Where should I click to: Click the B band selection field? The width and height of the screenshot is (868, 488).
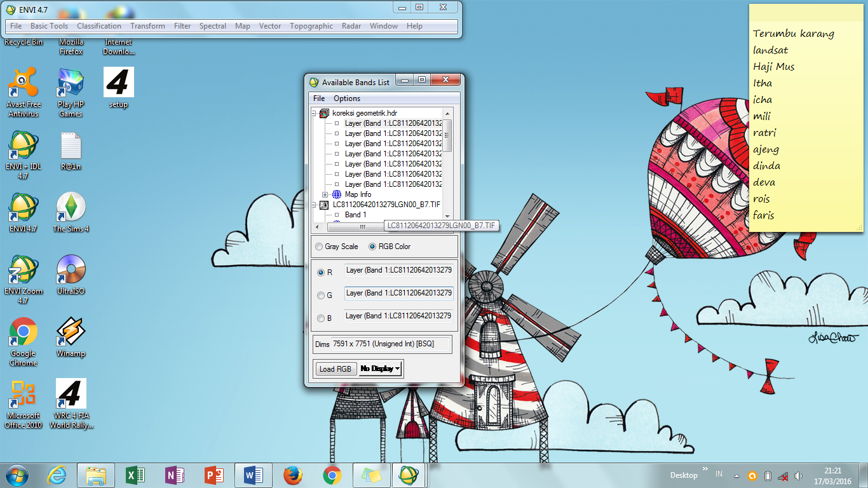(399, 316)
